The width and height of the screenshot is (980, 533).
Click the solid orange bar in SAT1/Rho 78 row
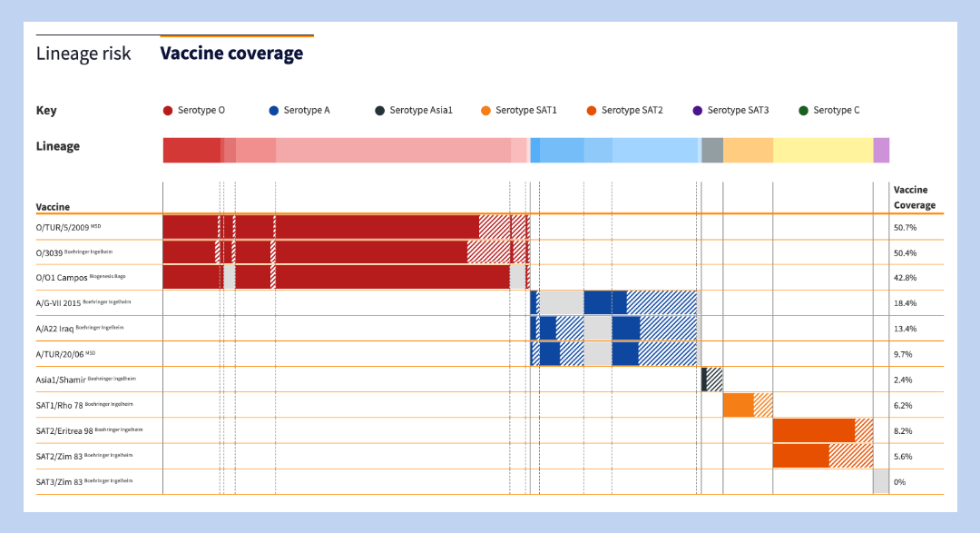[738, 405]
